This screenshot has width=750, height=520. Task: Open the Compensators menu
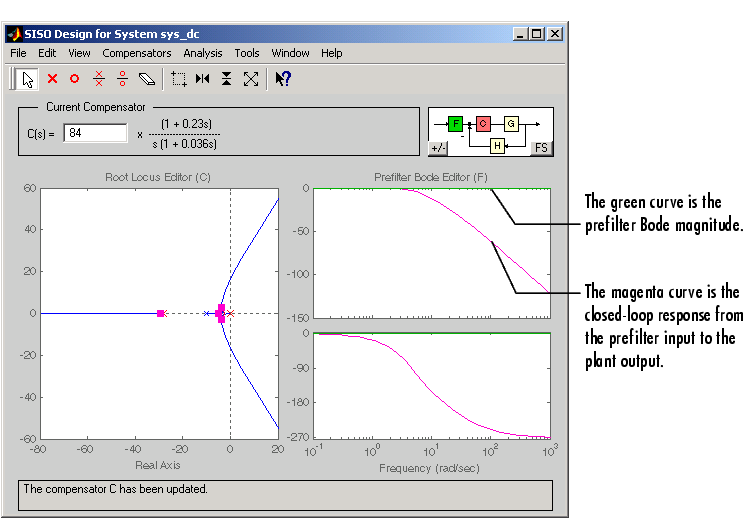click(137, 53)
